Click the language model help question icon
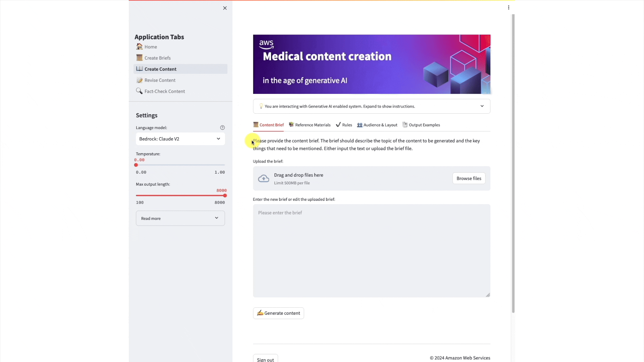Screen dimensions: 644x362 222,128
